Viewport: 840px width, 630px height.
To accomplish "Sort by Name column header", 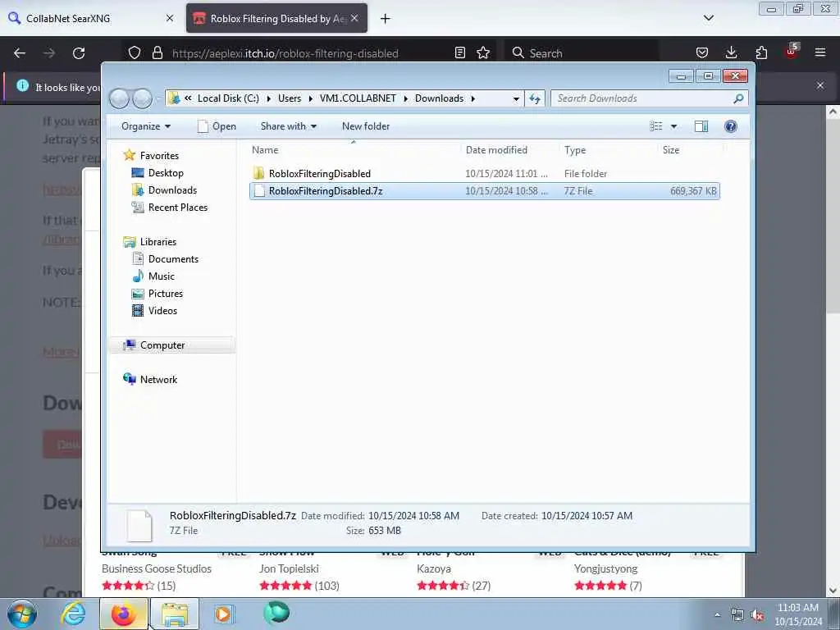I will coord(265,150).
